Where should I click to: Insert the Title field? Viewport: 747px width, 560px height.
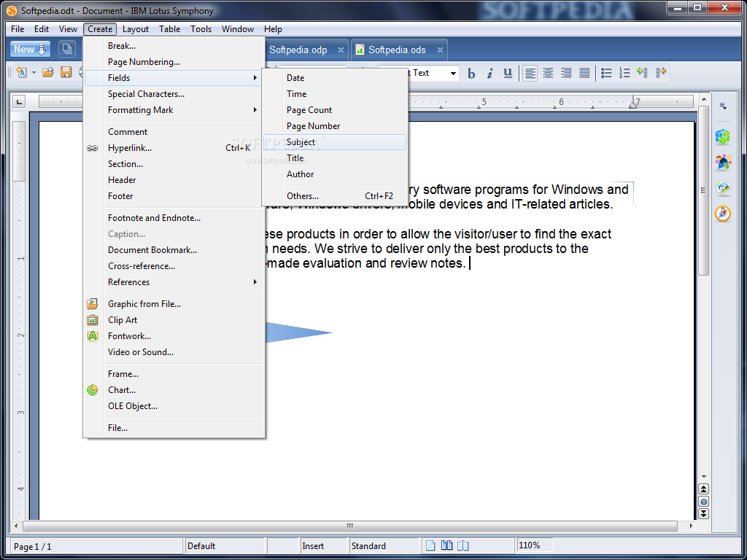coord(335,158)
